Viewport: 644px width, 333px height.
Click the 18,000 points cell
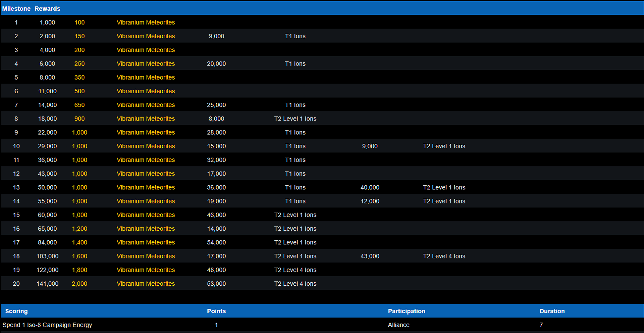click(47, 119)
